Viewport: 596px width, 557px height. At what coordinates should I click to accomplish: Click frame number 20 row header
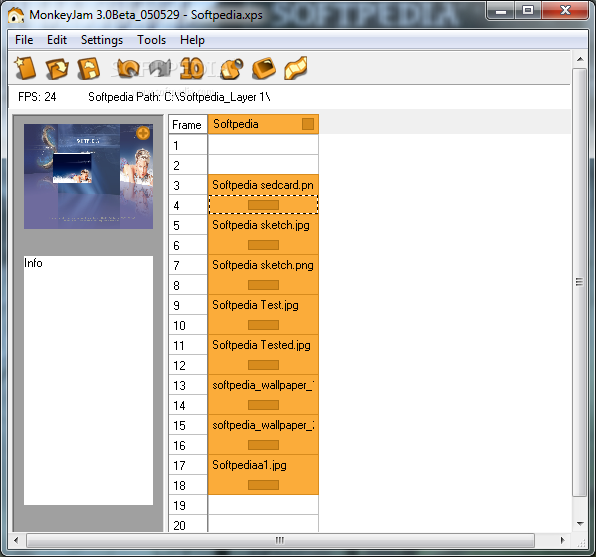point(188,524)
